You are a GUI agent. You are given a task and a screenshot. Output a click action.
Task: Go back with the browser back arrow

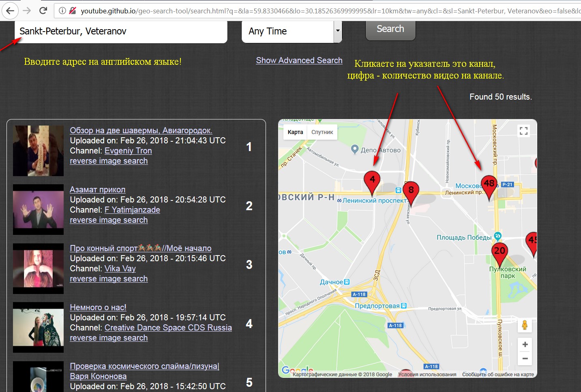coord(10,11)
